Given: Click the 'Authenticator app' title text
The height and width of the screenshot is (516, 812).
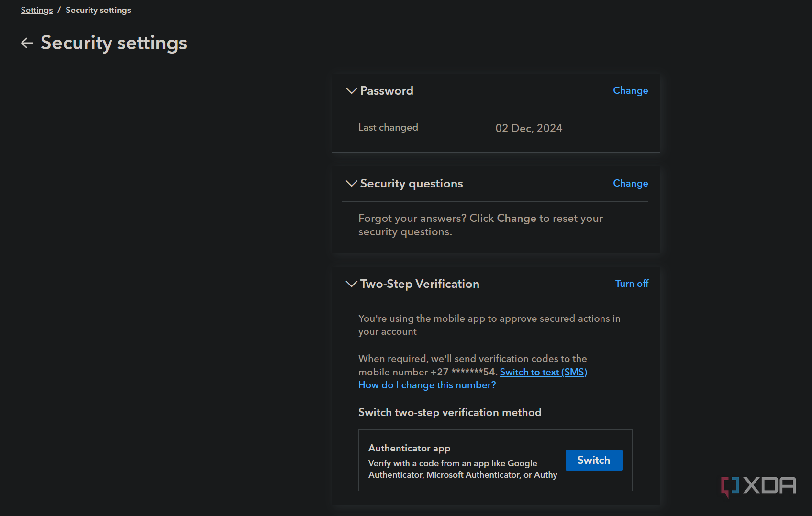Looking at the screenshot, I should (409, 448).
